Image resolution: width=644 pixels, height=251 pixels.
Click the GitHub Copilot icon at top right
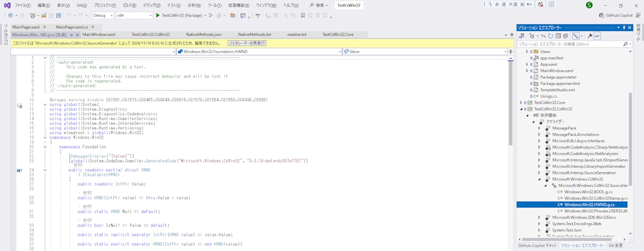tap(602, 16)
